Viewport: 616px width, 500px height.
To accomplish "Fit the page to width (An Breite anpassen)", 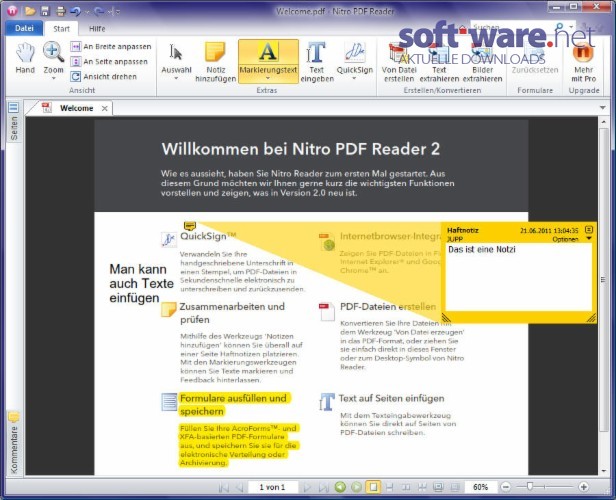I will click(110, 46).
